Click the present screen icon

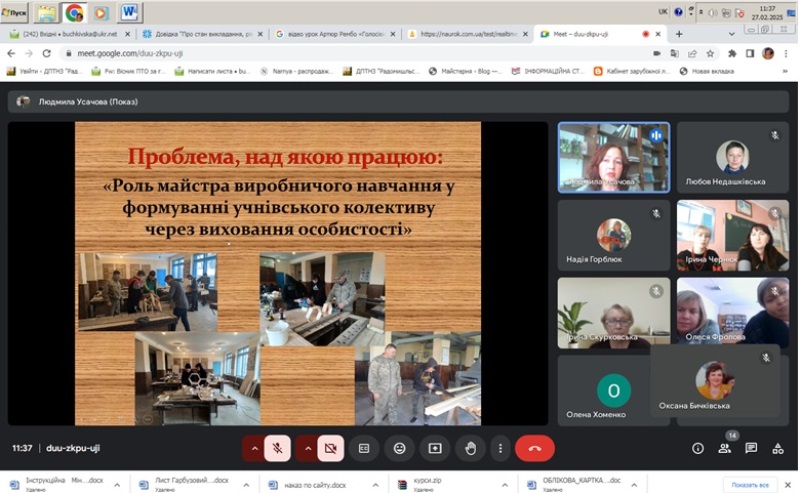tap(435, 449)
